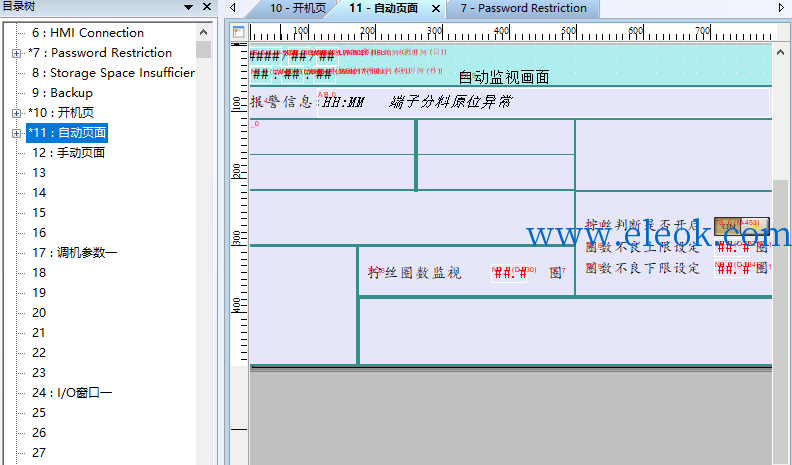The width and height of the screenshot is (792, 465).
Task: Open the 目录树 panel dropdown arrow
Action: point(188,7)
